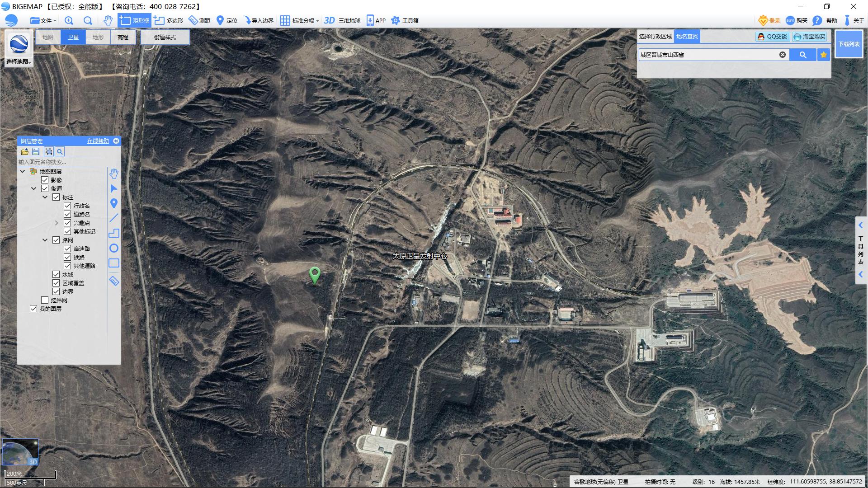Open the 文件 file dropdown menu
The width and height of the screenshot is (868, 488).
click(x=43, y=20)
